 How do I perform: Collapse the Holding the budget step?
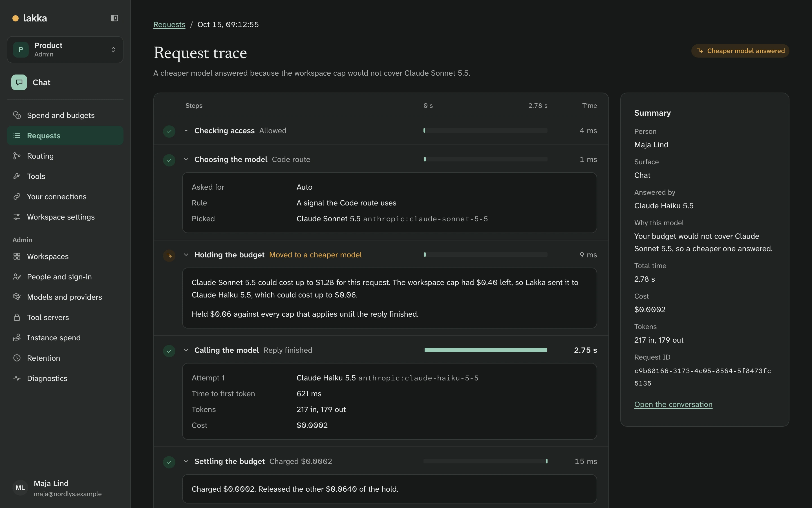186,255
